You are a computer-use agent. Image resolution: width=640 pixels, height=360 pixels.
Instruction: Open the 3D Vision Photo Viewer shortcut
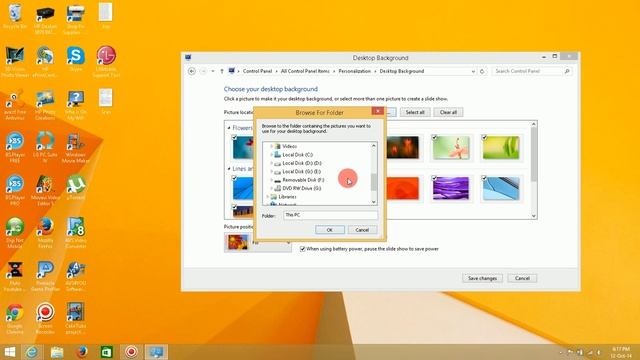(15, 62)
